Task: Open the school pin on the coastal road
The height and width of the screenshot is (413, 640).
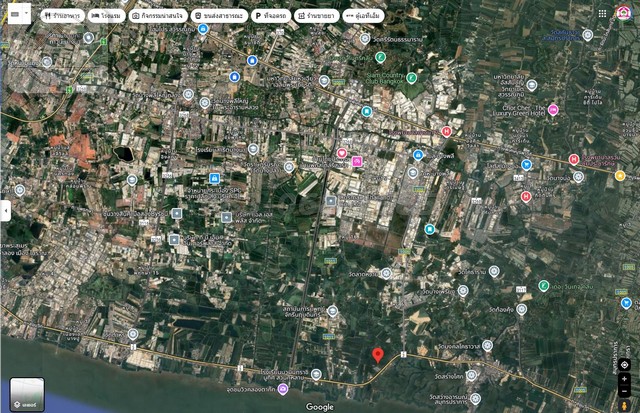Action: (x=316, y=374)
